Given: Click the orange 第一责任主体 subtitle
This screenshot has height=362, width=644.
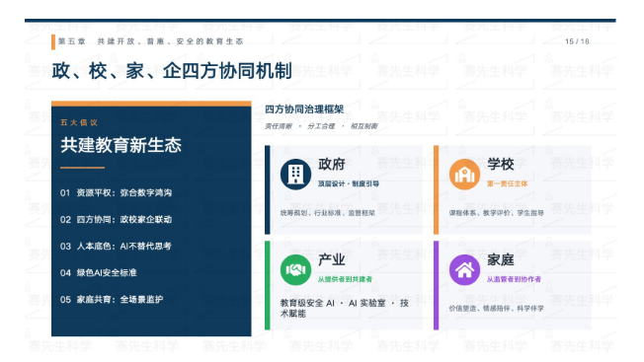Looking at the screenshot, I should [507, 183].
